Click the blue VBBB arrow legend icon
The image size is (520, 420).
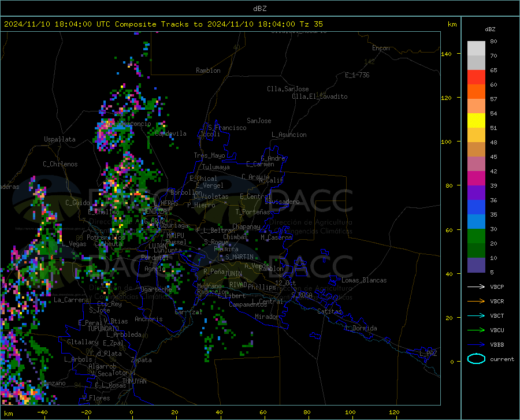tap(476, 345)
